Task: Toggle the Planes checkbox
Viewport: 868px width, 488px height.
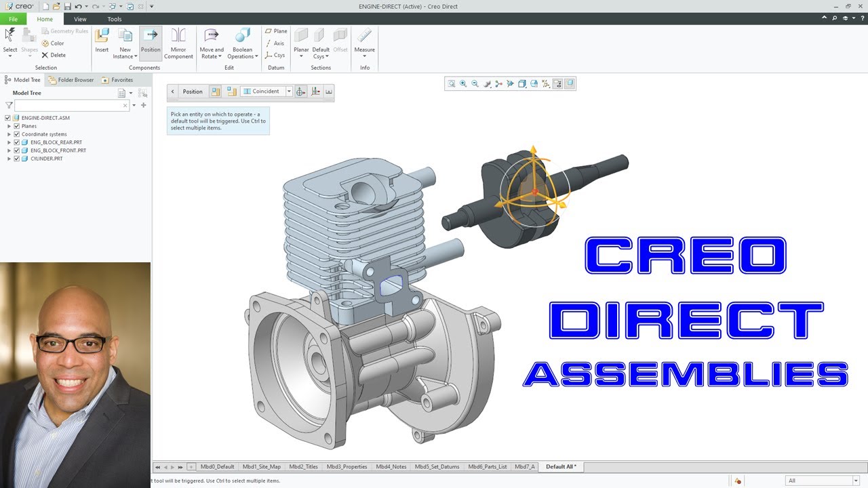Action: [17, 126]
